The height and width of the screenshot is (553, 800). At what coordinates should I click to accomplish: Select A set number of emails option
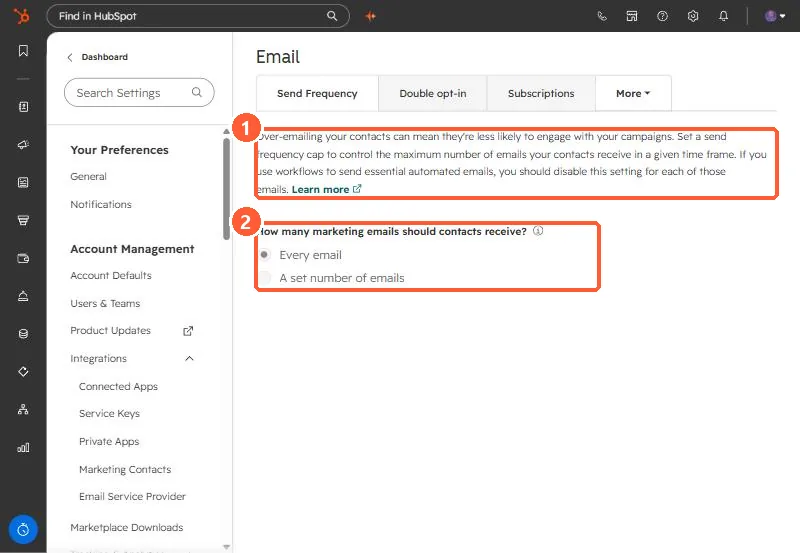[x=264, y=278]
